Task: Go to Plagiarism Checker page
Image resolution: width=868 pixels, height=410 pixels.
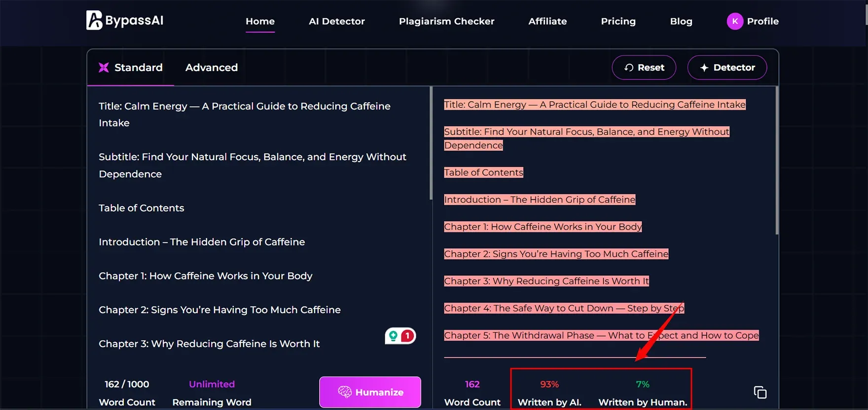Action: pos(446,21)
